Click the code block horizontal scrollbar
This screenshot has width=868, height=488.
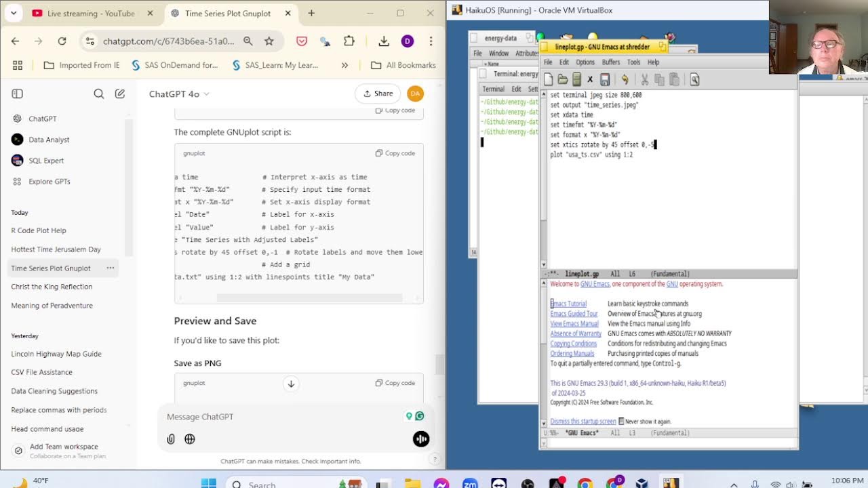(309, 298)
